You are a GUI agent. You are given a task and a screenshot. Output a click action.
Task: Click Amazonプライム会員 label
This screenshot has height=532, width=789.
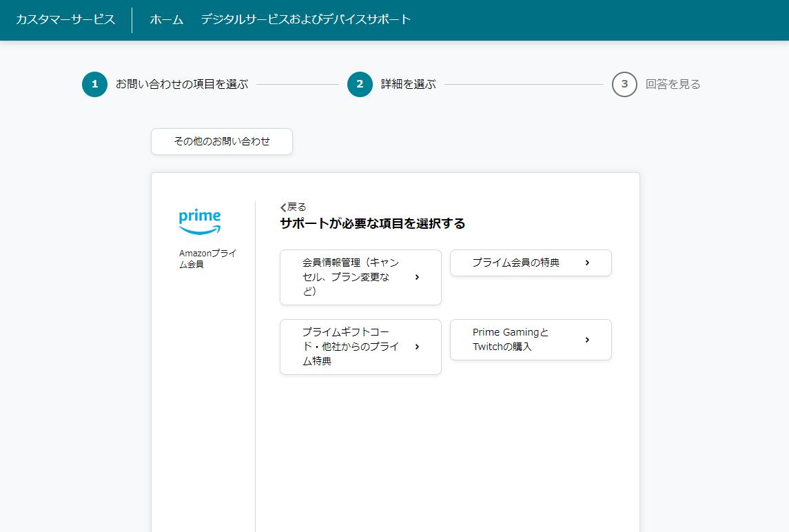click(x=208, y=258)
